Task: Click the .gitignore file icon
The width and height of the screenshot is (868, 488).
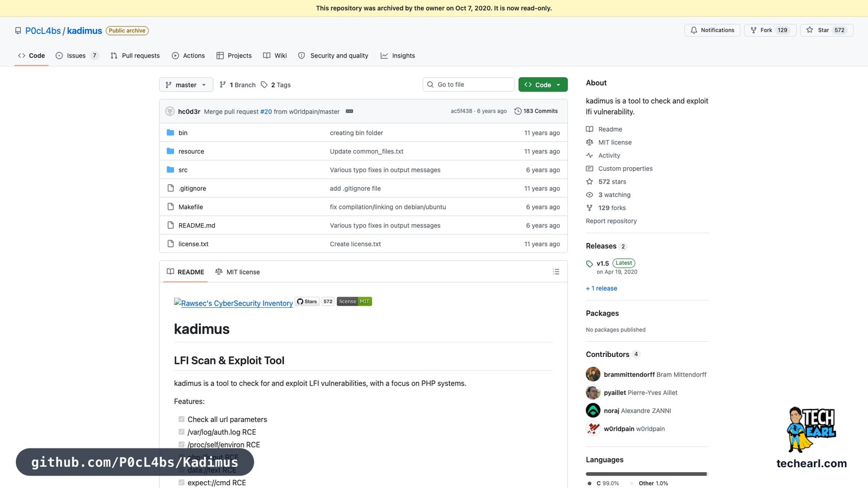Action: tap(171, 189)
